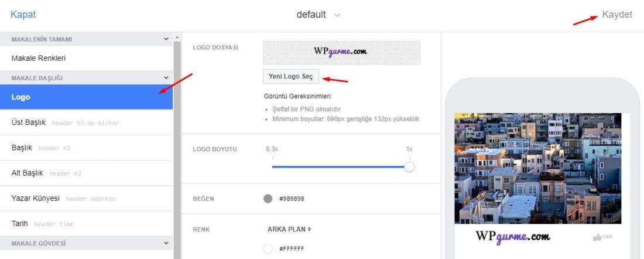Collapse the Makale Gövdesi section
The width and height of the screenshot is (644, 259).
pos(166,243)
